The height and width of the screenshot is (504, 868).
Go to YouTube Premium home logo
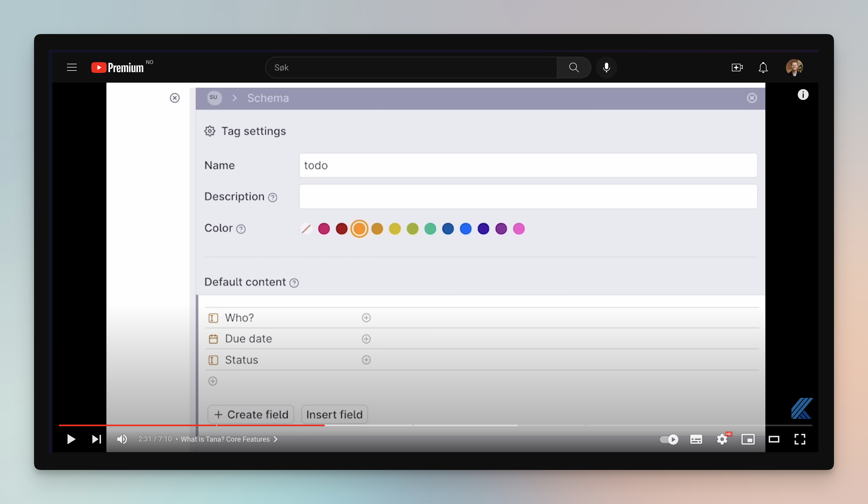click(118, 68)
